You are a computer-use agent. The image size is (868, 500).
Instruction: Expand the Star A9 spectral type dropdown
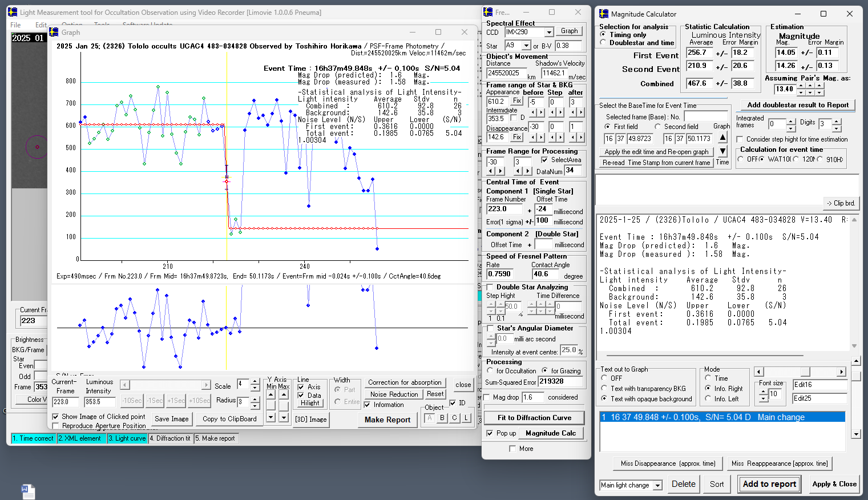pyautogui.click(x=527, y=46)
